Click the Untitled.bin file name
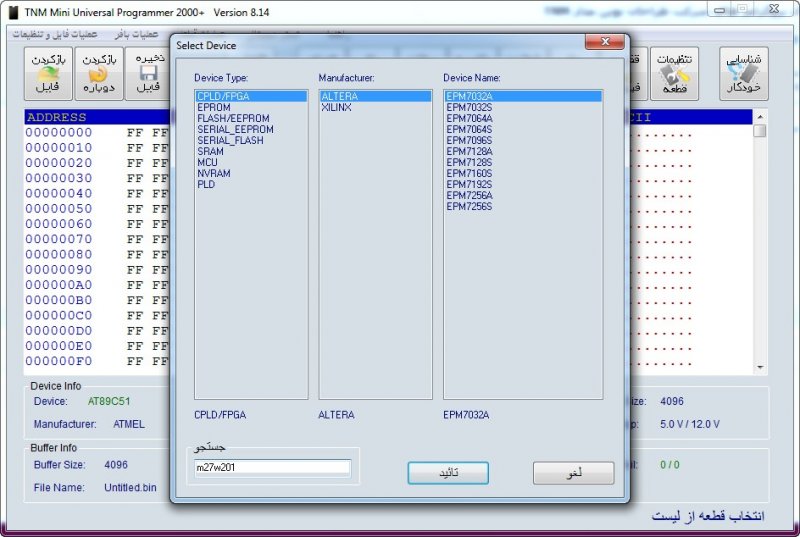 [130, 488]
